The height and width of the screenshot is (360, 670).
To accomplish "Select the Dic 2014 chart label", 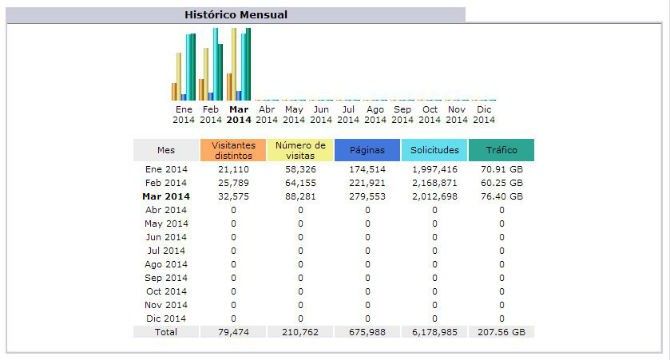I will pos(484,115).
